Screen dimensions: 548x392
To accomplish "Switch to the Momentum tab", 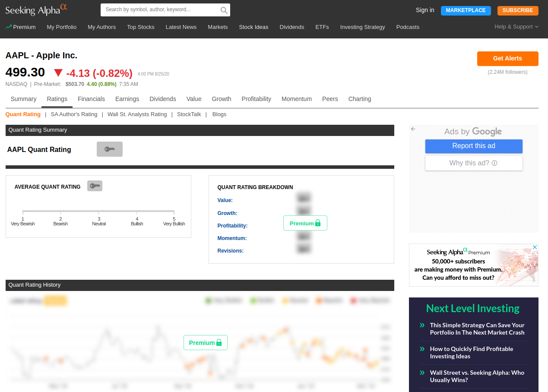I will tap(297, 99).
